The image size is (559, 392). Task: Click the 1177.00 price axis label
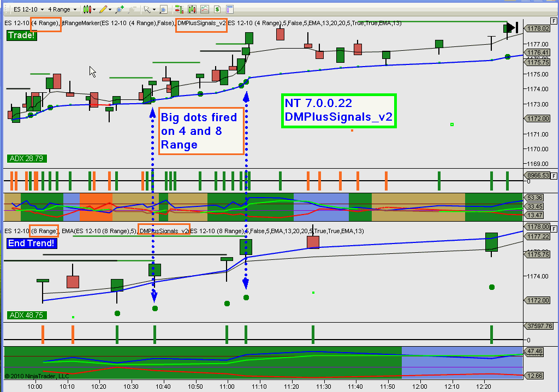[538, 44]
